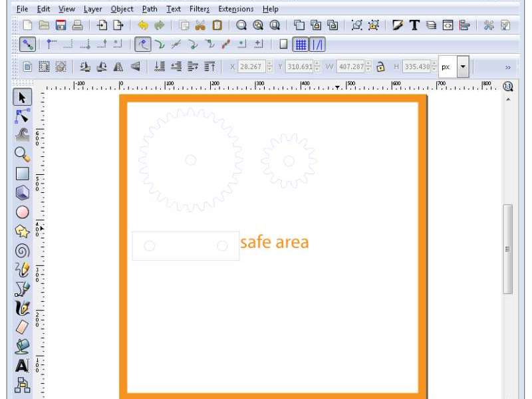Select the Eraser tool
Screen dimensions: 532x399
(x=23, y=327)
